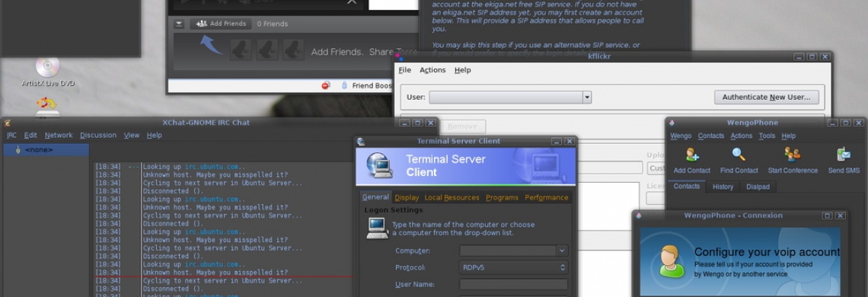This screenshot has width=868, height=297.
Task: Click the Friend Boost status icon
Action: point(344,85)
